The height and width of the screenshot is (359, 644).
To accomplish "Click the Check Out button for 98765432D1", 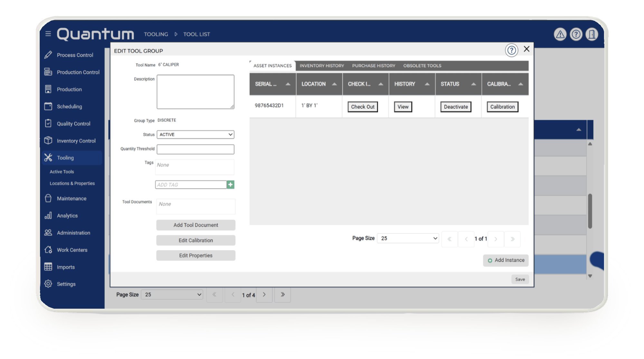I will (363, 106).
